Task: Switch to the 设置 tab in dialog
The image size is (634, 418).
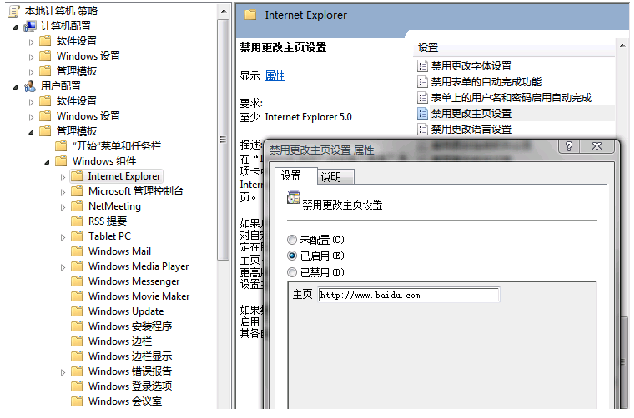Action: pos(291,176)
